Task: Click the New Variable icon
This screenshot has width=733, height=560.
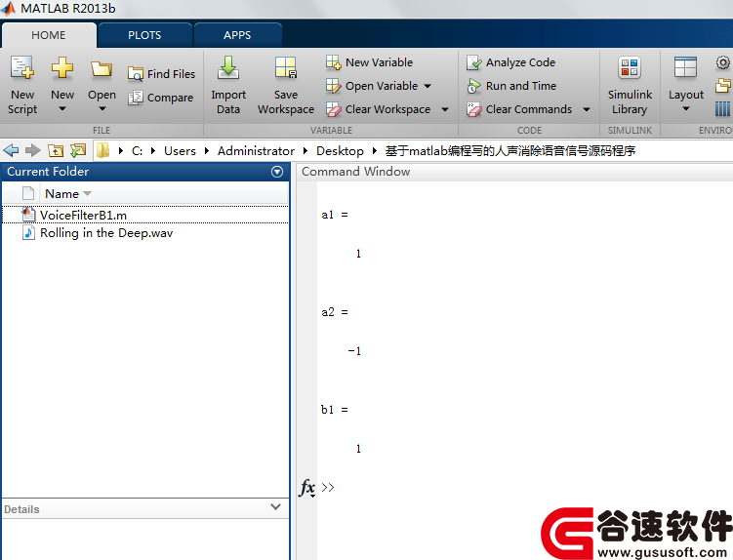Action: pyautogui.click(x=334, y=62)
